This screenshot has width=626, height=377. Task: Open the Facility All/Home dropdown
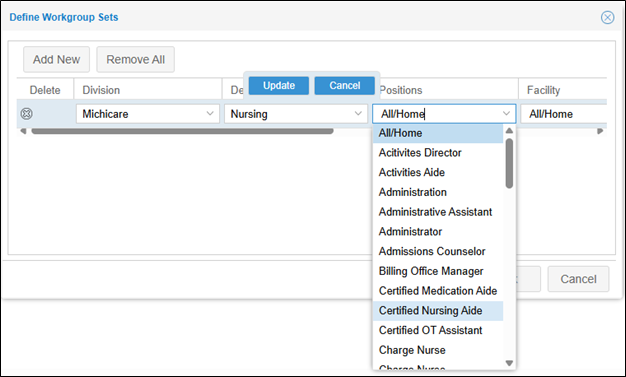(x=564, y=114)
